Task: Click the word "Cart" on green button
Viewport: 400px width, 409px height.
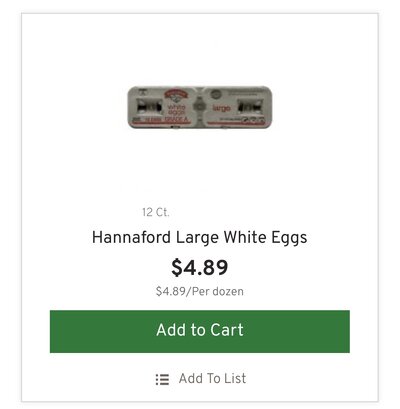Action: 227,330
